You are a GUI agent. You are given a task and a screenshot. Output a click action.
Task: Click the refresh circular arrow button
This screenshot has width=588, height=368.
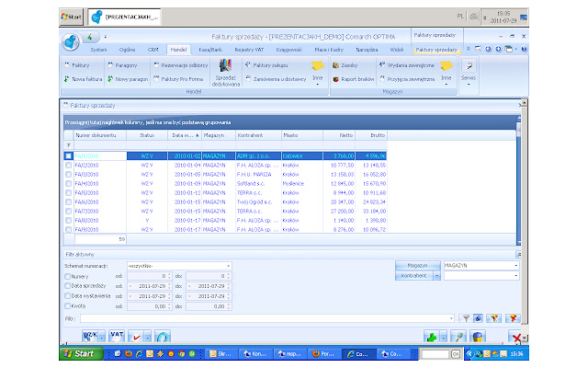tap(163, 337)
